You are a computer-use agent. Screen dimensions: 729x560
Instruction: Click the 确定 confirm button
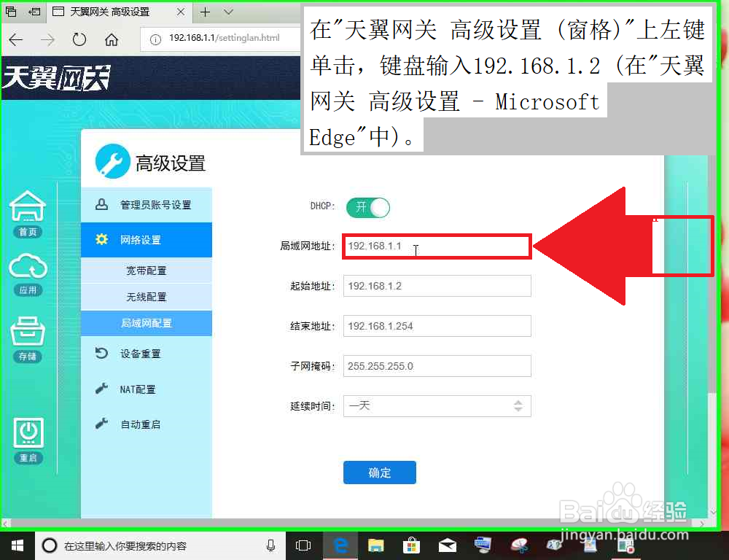(379, 472)
